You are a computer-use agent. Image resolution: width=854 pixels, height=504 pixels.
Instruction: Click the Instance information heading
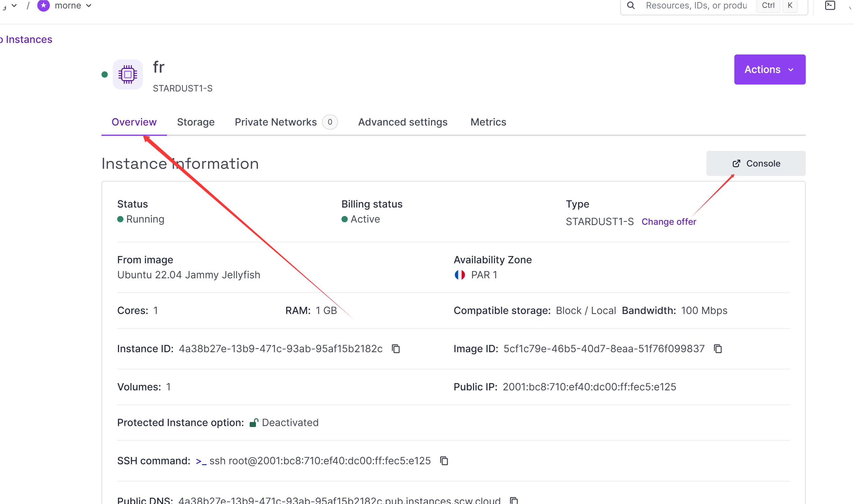(180, 164)
